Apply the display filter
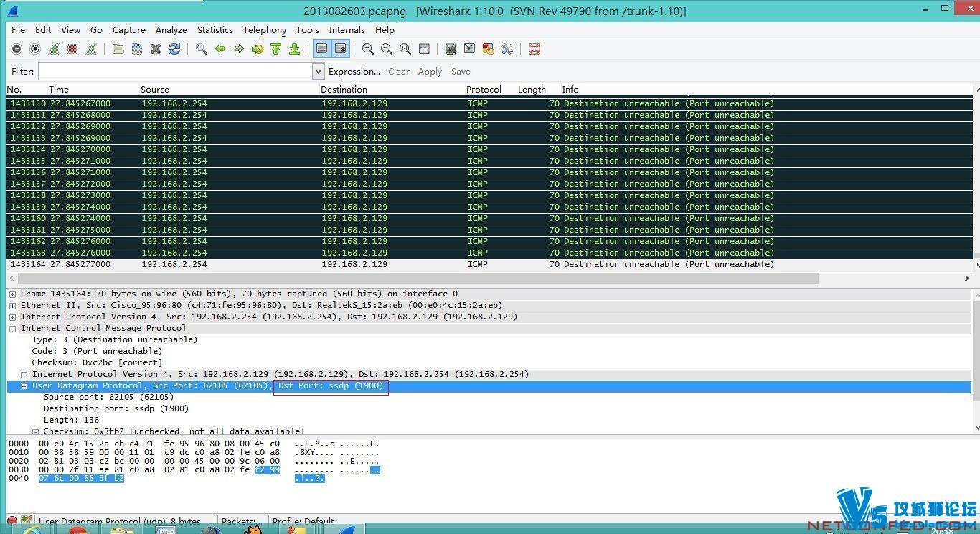 click(x=430, y=71)
